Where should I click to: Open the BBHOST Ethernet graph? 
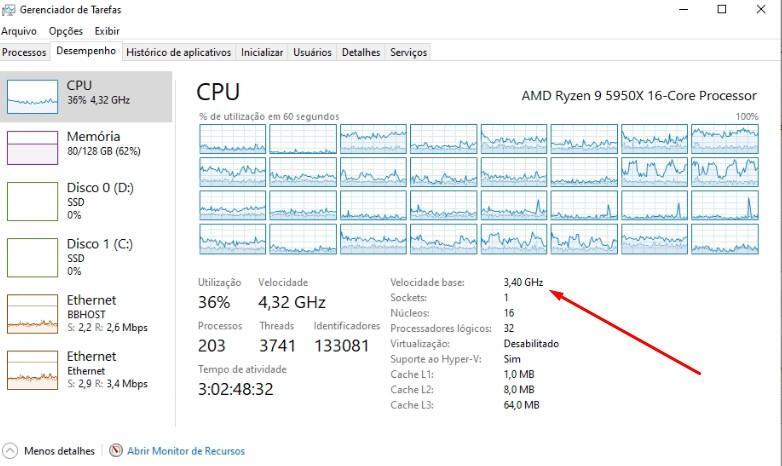32,314
